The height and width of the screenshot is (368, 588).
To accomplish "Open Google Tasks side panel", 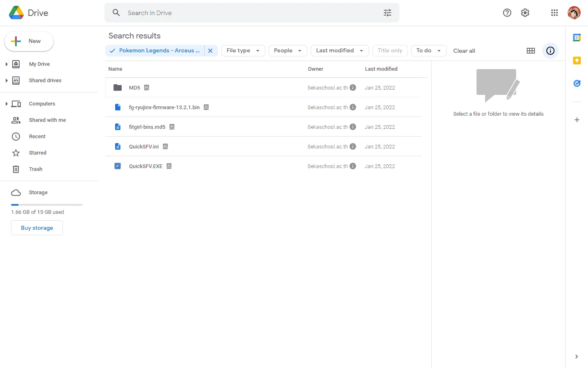I will click(x=577, y=83).
